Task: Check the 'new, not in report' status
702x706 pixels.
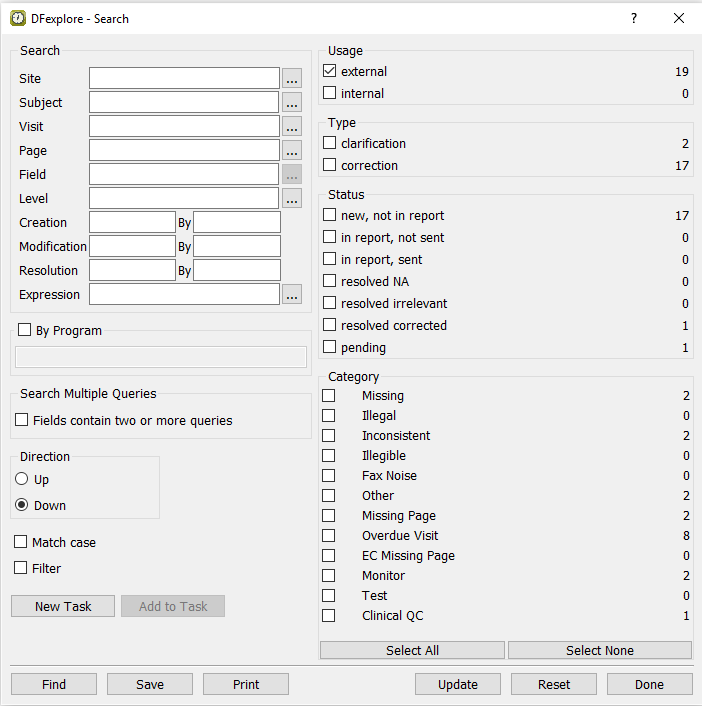Action: [x=330, y=216]
